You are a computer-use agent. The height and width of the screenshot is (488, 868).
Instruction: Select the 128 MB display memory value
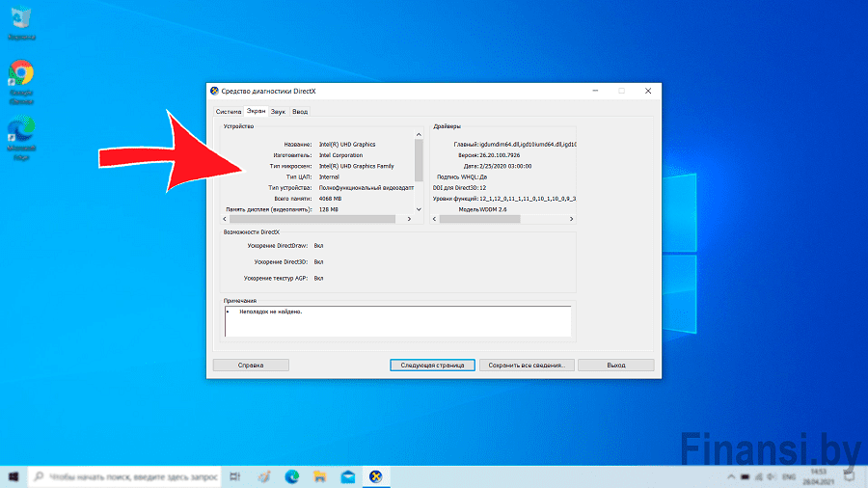(328, 209)
